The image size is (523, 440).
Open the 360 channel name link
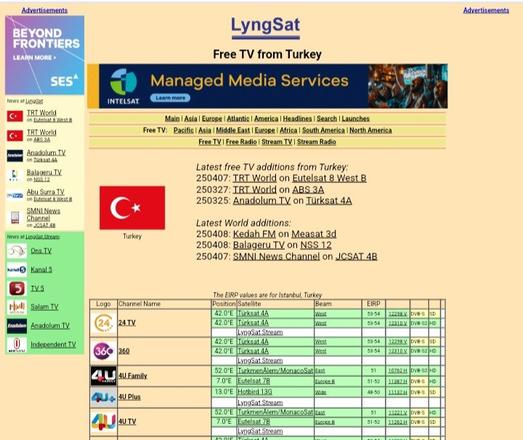coord(124,351)
